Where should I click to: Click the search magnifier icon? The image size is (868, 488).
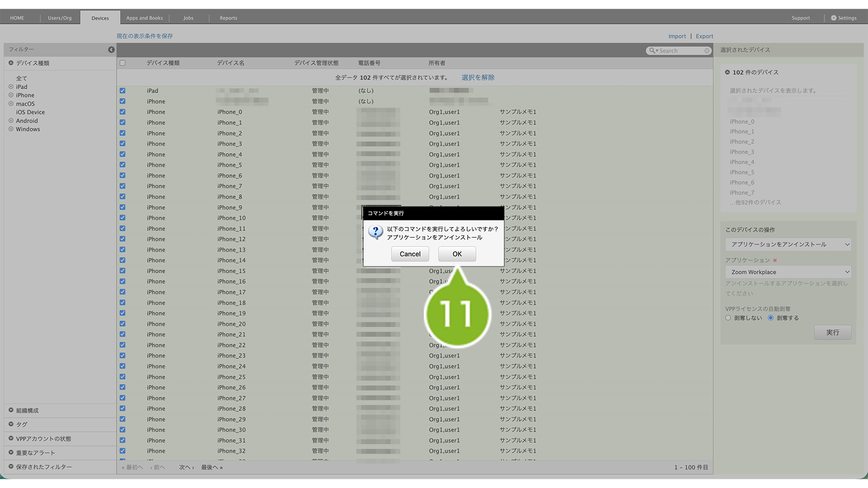[652, 51]
